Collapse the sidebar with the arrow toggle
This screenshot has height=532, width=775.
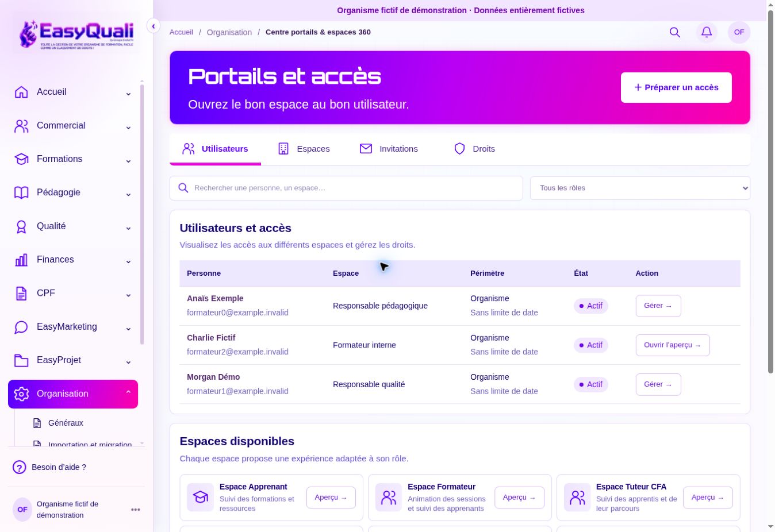pos(153,26)
